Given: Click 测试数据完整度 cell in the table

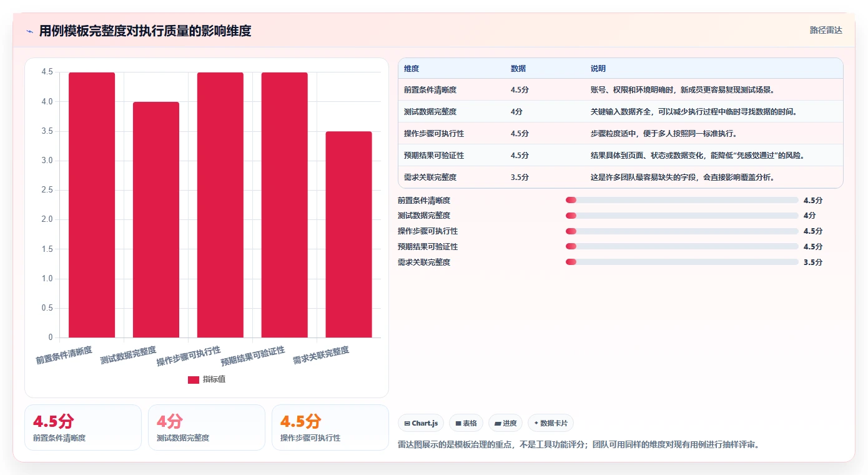Looking at the screenshot, I should [430, 111].
